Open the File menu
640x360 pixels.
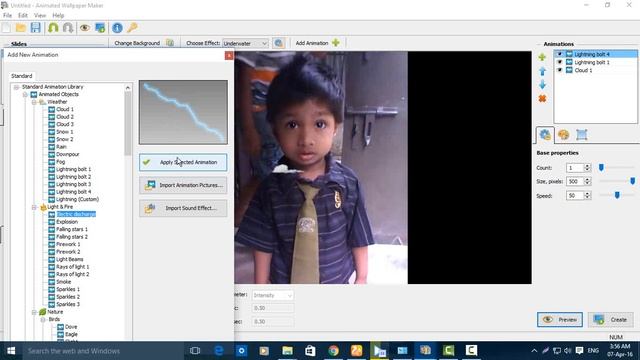tap(7, 15)
